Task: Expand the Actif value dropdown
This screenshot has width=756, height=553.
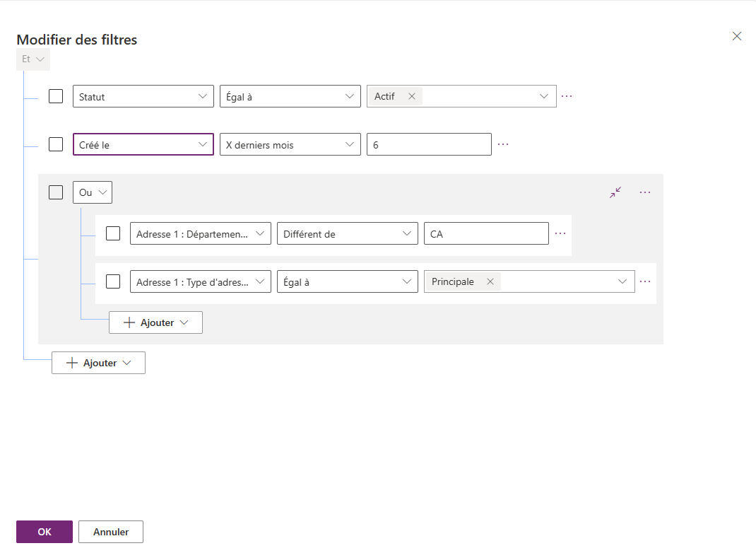Action: (544, 96)
